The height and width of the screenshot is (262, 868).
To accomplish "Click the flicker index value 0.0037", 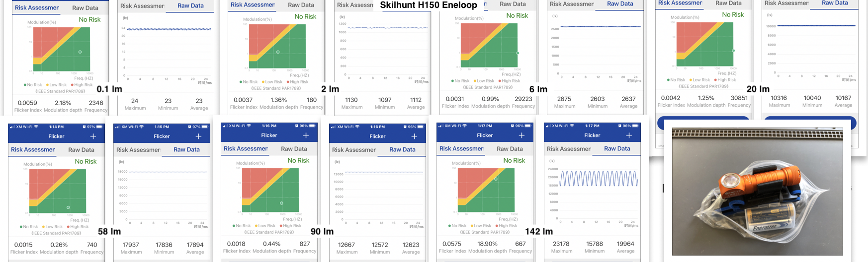I will pos(243,100).
